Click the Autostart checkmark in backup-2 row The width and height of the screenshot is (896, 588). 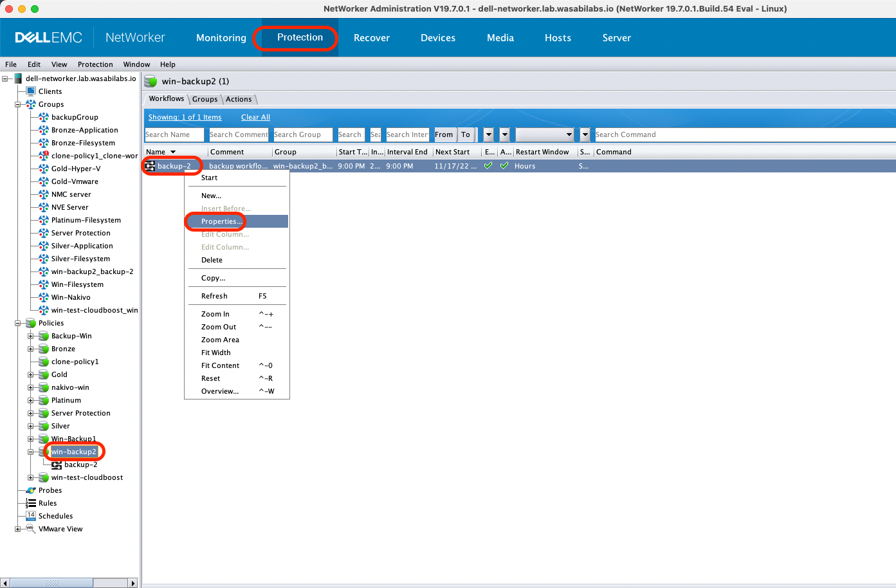click(x=504, y=165)
